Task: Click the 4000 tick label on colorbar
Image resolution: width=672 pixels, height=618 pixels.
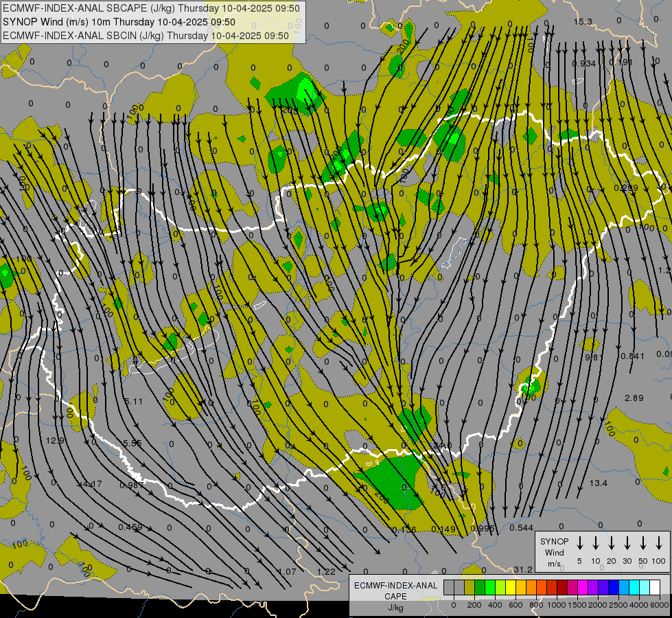Action: pyautogui.click(x=639, y=605)
